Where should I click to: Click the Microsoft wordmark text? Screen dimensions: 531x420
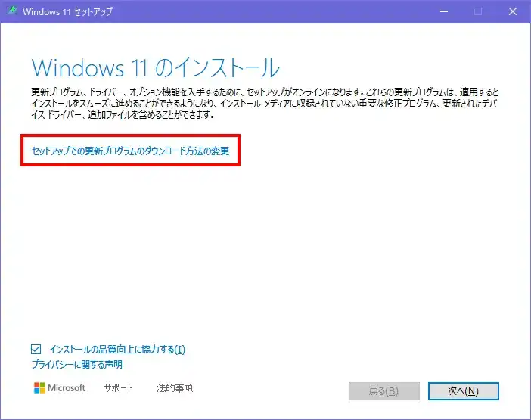click(67, 388)
